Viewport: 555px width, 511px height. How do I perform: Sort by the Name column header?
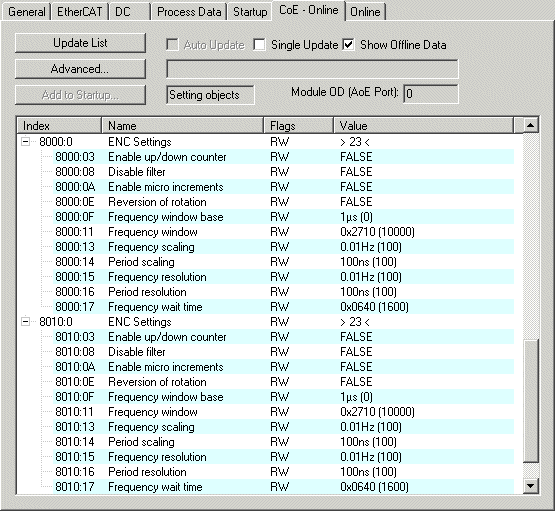coord(182,126)
